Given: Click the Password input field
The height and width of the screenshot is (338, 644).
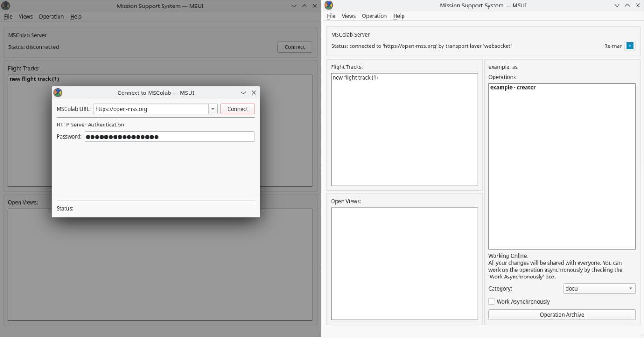Looking at the screenshot, I should 170,137.
